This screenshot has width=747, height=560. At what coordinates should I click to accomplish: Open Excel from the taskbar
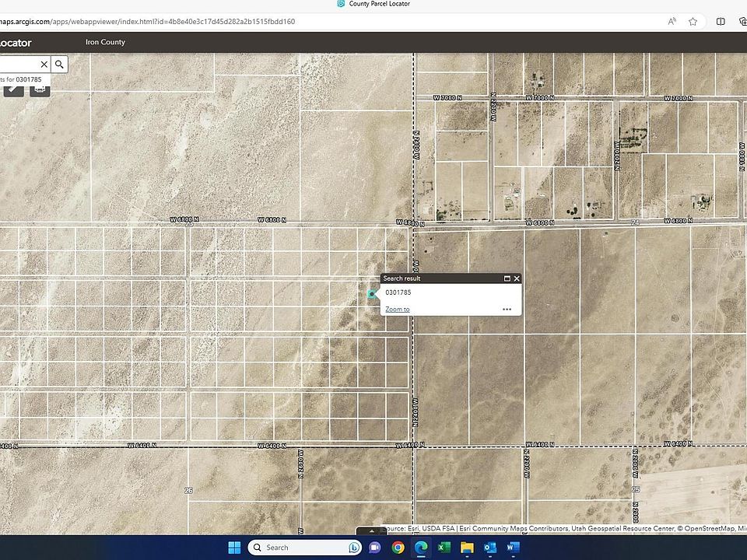tap(444, 548)
